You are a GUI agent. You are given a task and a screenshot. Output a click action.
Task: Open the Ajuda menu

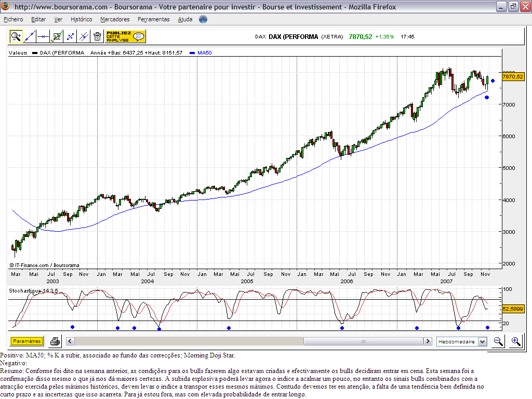click(185, 19)
